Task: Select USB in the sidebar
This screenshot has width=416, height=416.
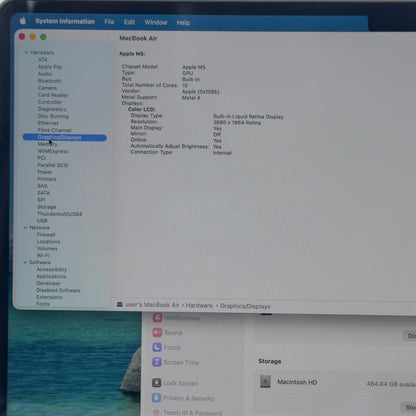Action: pyautogui.click(x=42, y=221)
